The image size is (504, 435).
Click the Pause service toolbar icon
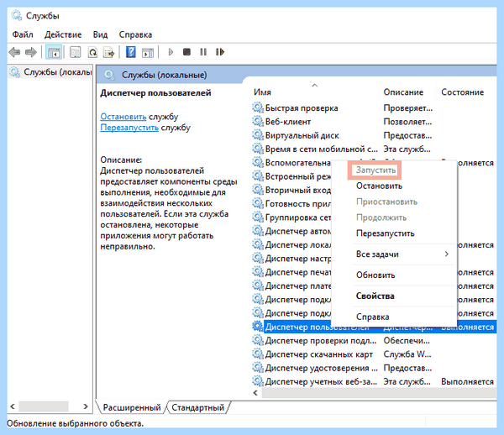pos(203,52)
